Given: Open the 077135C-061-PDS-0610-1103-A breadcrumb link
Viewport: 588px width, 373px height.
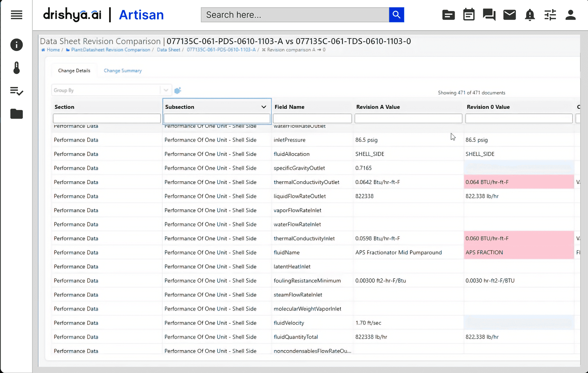Looking at the screenshot, I should tap(221, 50).
